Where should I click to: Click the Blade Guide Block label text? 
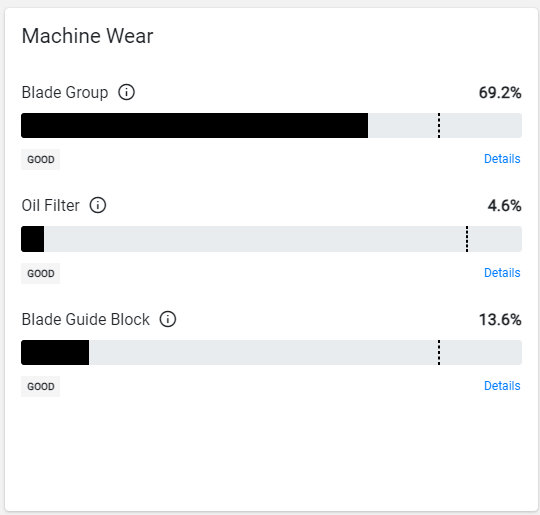(86, 319)
